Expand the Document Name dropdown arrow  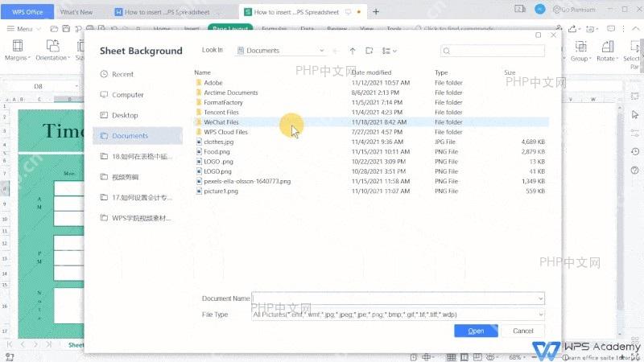coord(540,298)
